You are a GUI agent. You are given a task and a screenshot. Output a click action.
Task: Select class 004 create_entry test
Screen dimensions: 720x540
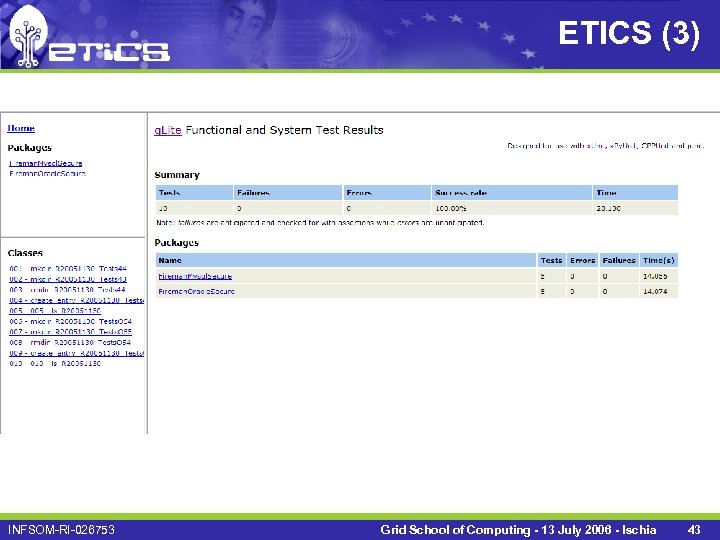(77, 300)
